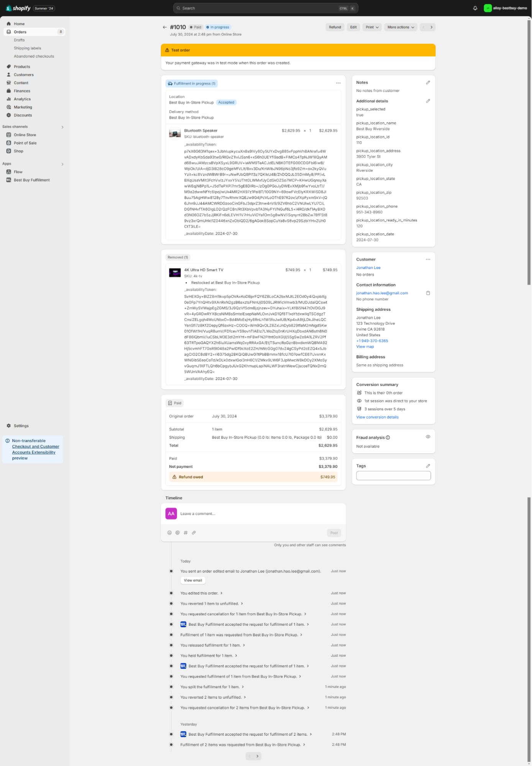Click the 4K Ultra HD Smart TV thumbnail
The height and width of the screenshot is (766, 532).
pyautogui.click(x=175, y=273)
